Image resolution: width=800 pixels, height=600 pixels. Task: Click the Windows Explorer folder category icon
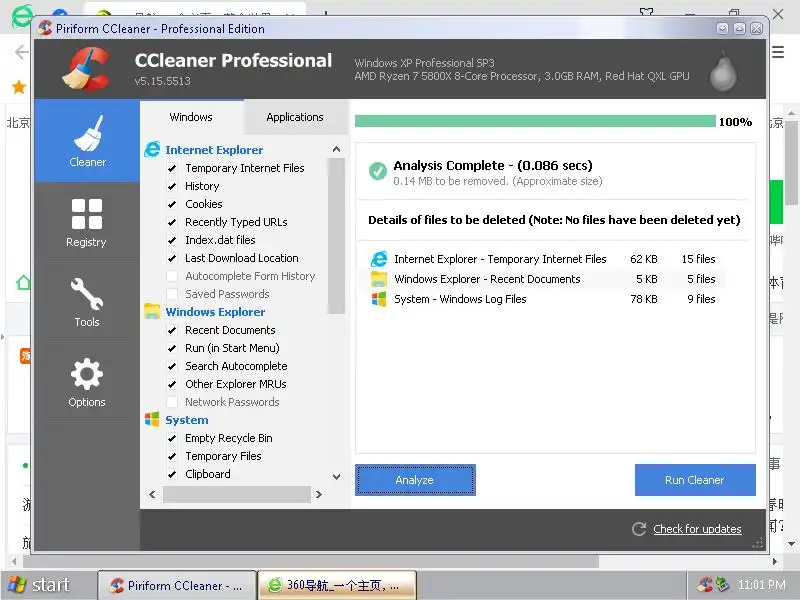click(152, 311)
